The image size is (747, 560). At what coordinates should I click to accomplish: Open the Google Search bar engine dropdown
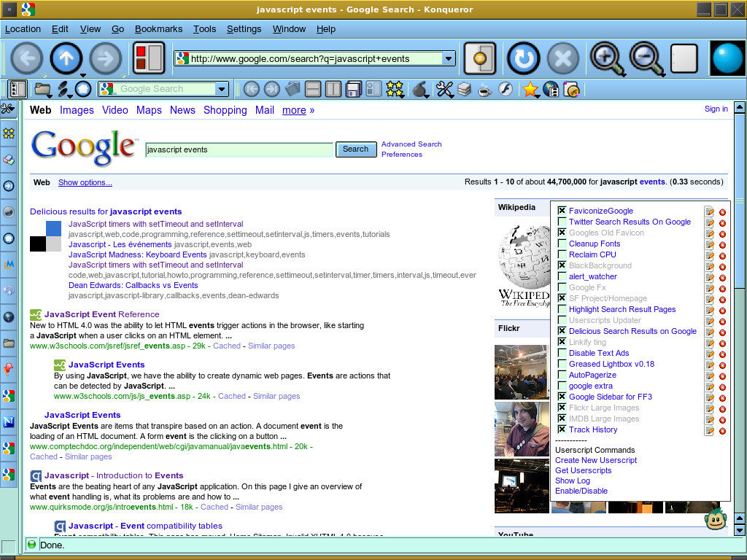222,89
